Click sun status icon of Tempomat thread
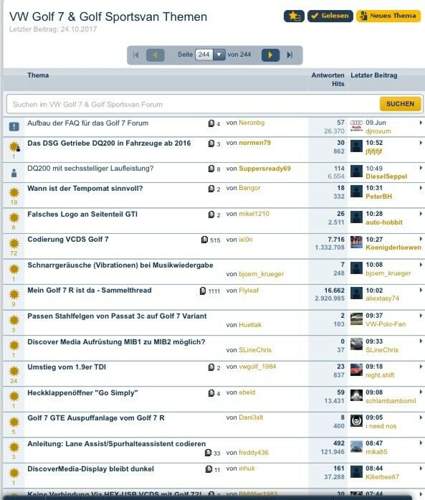 (14, 192)
